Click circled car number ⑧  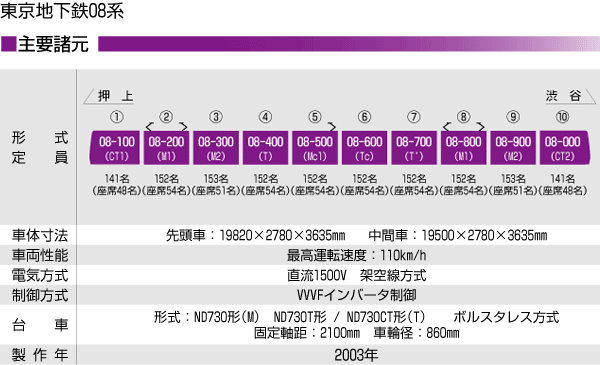pos(463,117)
